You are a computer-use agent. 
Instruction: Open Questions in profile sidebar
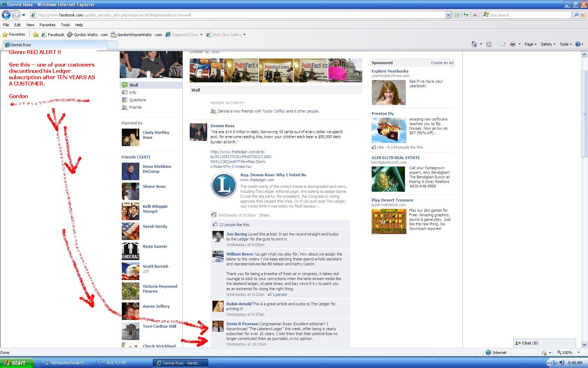coord(137,100)
